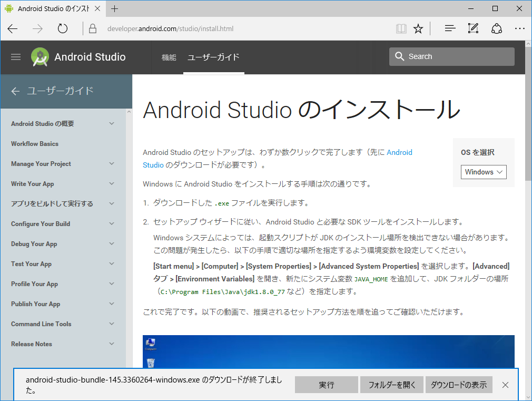Expand the Release Notes sidebar section

point(111,344)
